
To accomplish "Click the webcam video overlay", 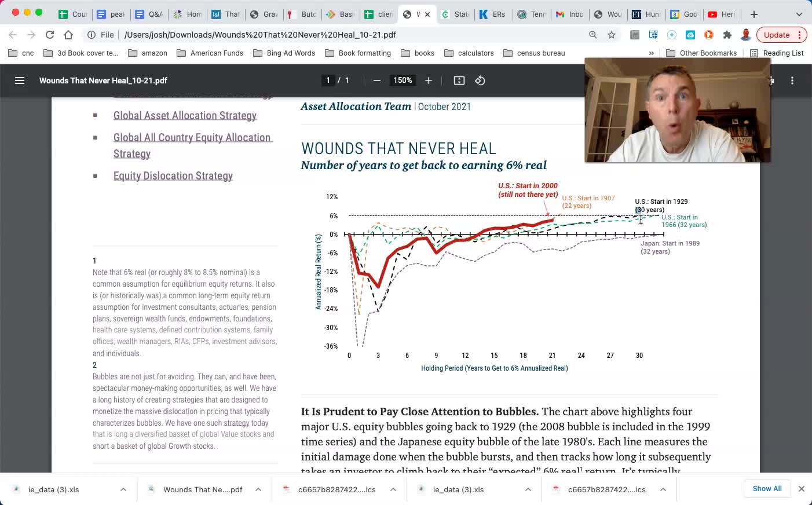I will pyautogui.click(x=678, y=110).
